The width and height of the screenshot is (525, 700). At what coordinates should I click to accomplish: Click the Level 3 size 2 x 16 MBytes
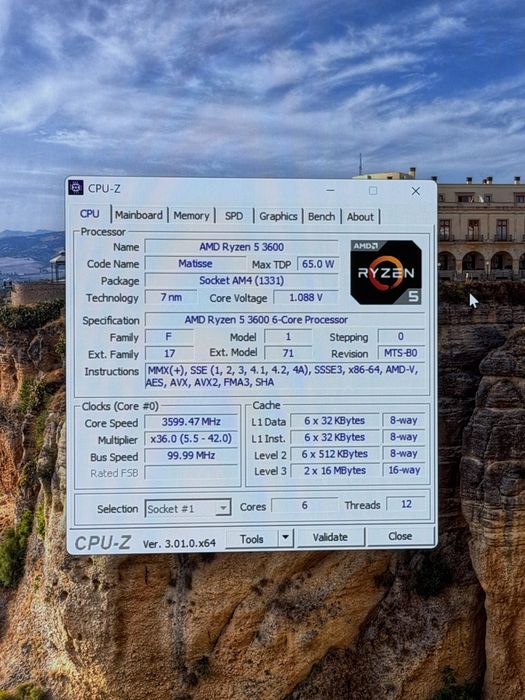coord(335,471)
